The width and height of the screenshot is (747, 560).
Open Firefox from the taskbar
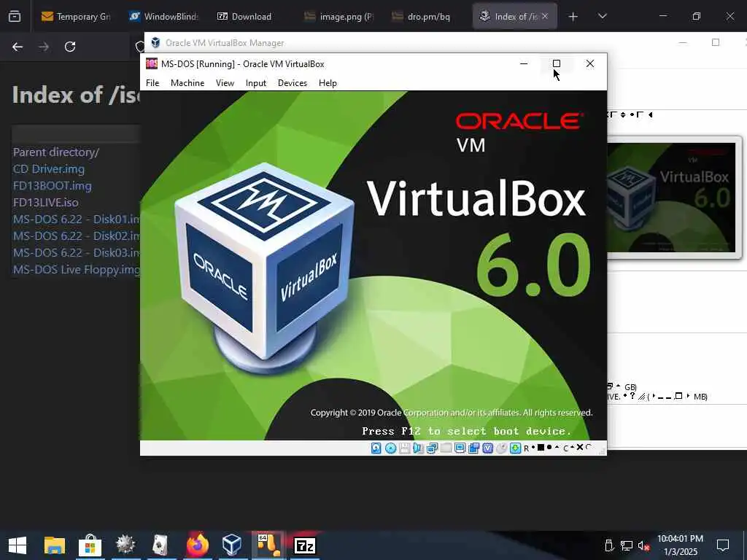pyautogui.click(x=197, y=545)
